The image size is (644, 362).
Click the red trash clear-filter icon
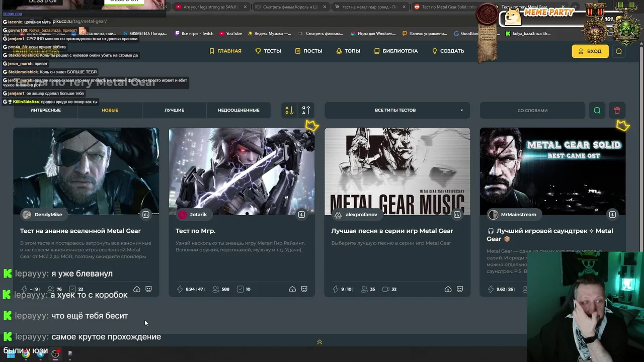[617, 110]
